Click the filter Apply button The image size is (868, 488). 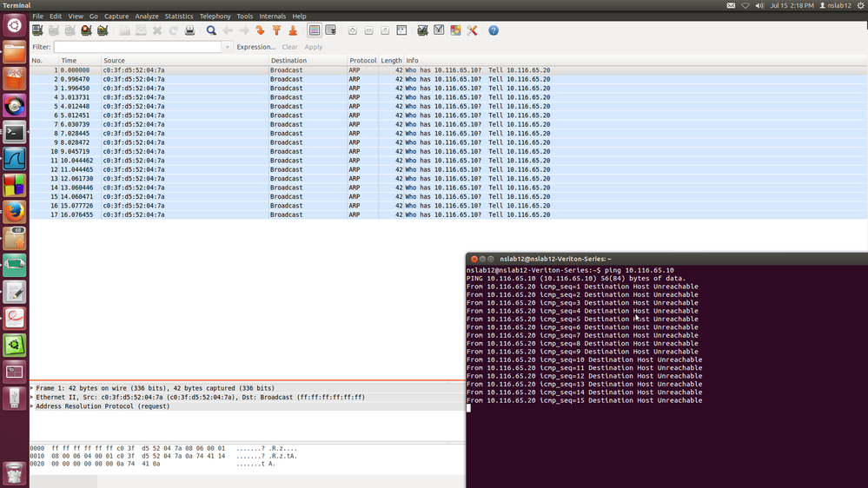[314, 47]
